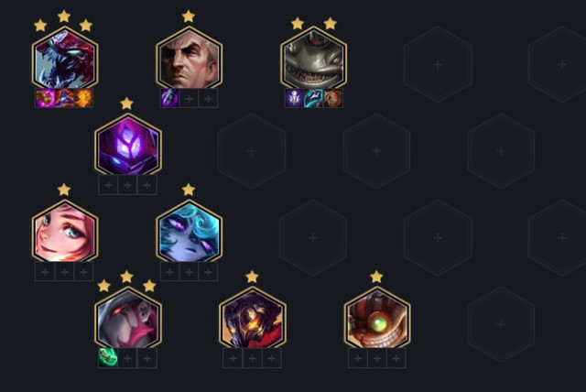Click the purple crystal-faced champion hexagon
This screenshot has width=586, height=392.
[128, 145]
